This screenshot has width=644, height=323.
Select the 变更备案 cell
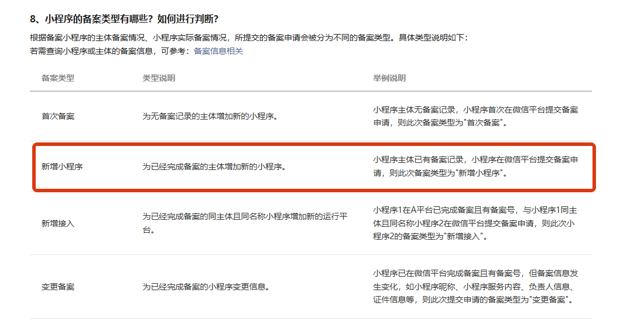tap(58, 287)
